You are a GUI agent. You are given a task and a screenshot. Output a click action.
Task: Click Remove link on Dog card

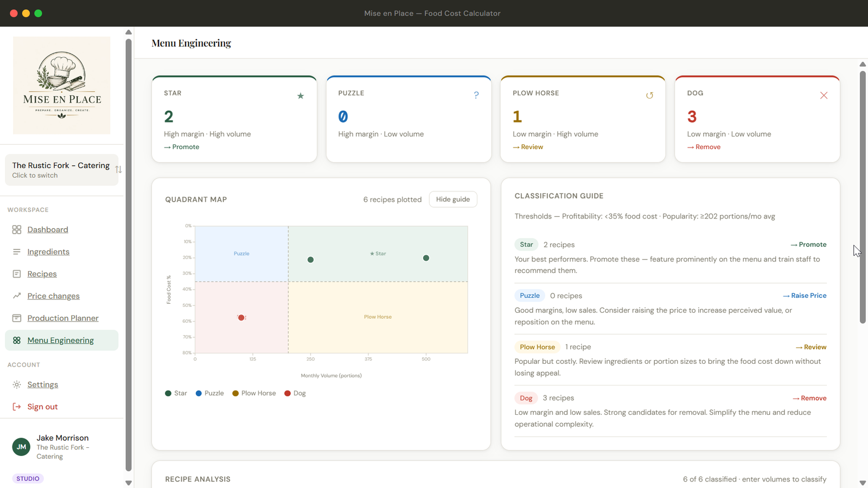click(x=704, y=147)
